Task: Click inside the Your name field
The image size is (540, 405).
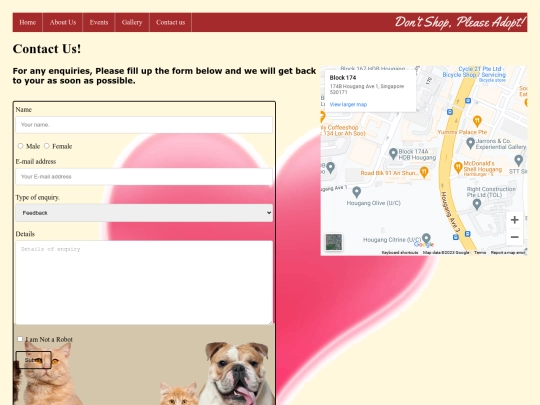Action: pos(144,125)
